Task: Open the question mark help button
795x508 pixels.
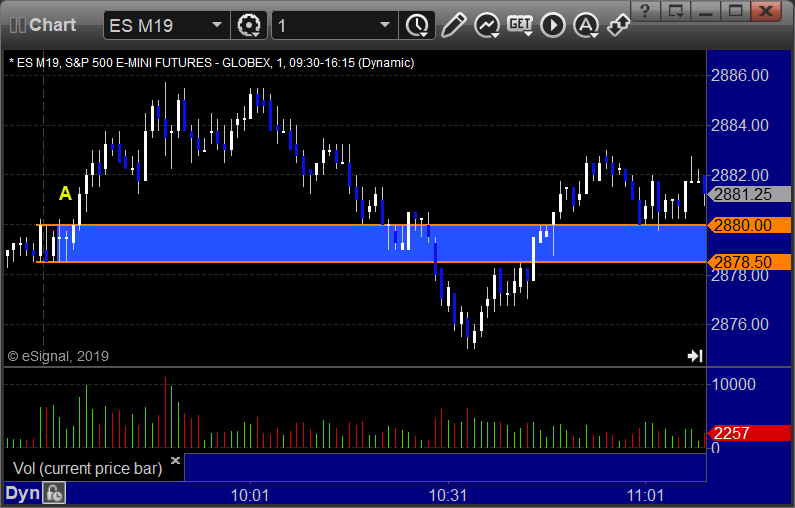Action: (x=645, y=11)
